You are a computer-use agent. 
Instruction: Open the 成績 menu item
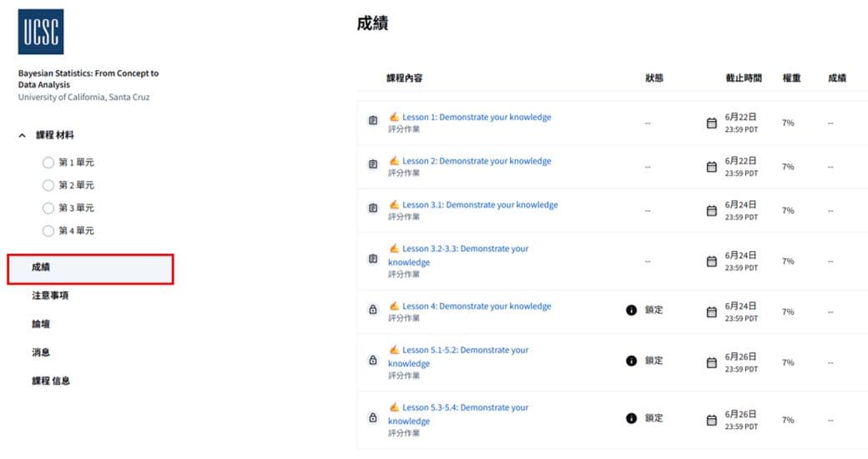[x=90, y=269]
